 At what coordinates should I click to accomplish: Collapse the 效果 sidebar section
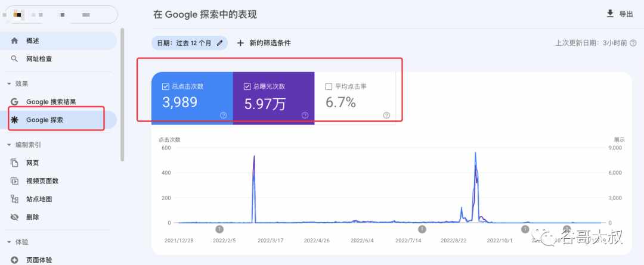9,84
